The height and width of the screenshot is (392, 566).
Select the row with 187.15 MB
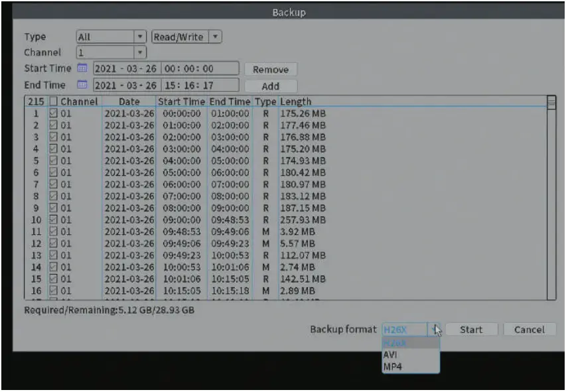click(x=285, y=208)
